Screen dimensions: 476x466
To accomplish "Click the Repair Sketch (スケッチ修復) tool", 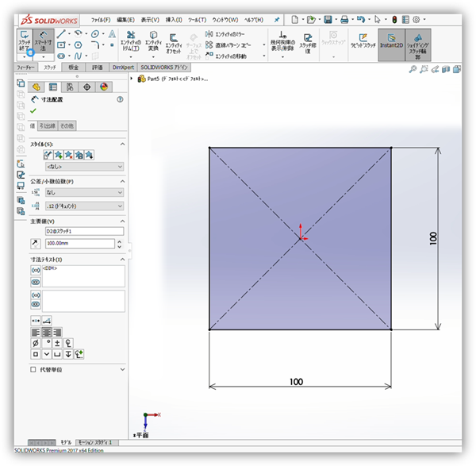I will (308, 43).
